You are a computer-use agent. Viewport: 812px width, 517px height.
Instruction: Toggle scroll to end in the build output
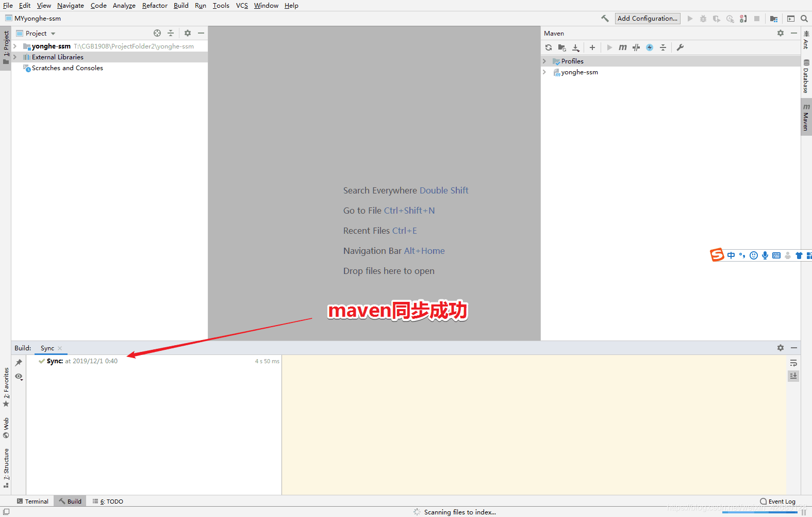tap(793, 376)
